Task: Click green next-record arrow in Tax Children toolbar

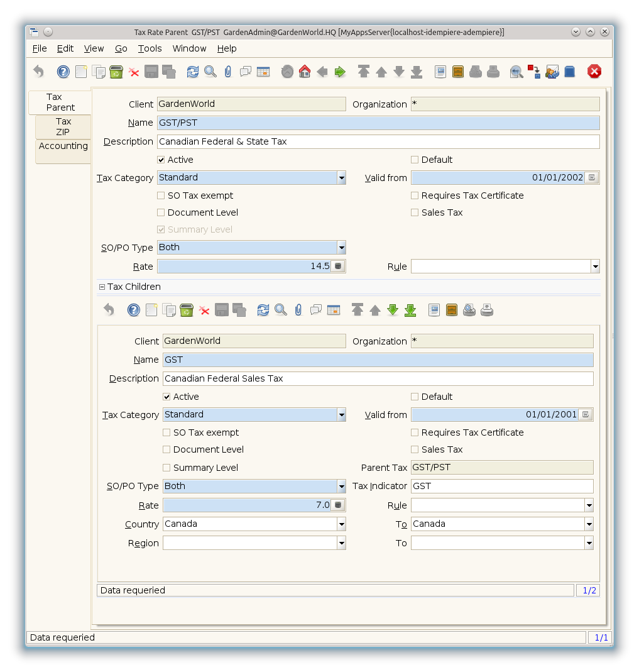Action: (393, 310)
